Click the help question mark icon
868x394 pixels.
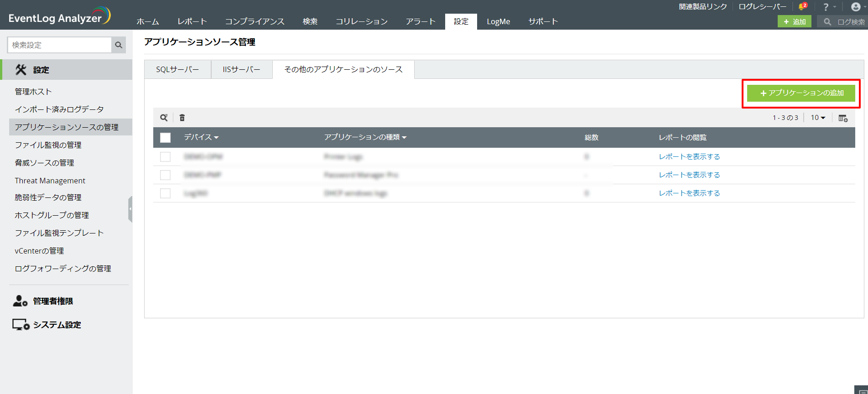[826, 7]
